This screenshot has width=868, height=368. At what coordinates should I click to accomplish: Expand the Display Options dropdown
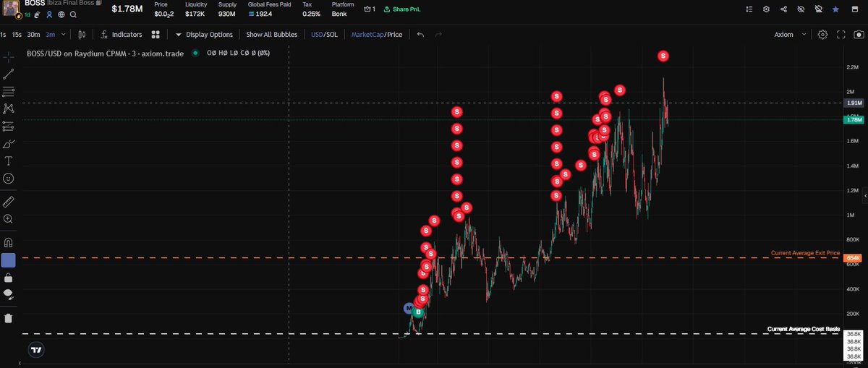click(204, 34)
